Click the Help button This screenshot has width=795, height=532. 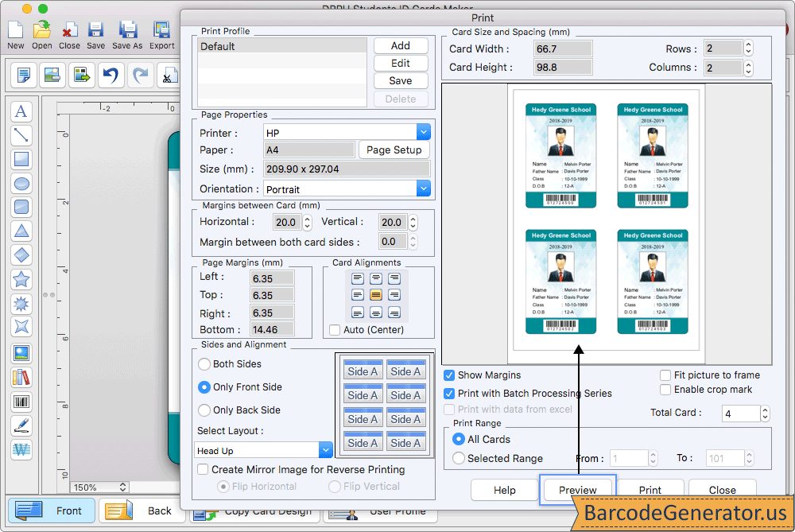click(x=505, y=490)
